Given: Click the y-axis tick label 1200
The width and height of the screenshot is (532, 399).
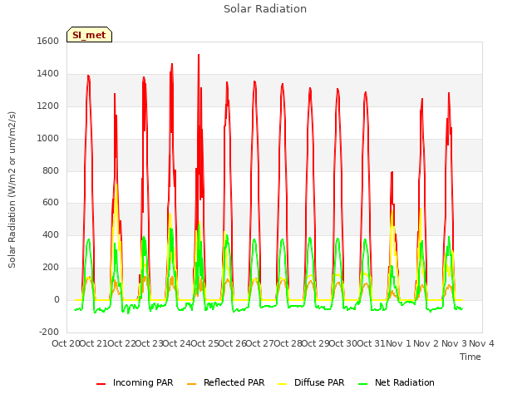Looking at the screenshot, I should click(48, 106).
